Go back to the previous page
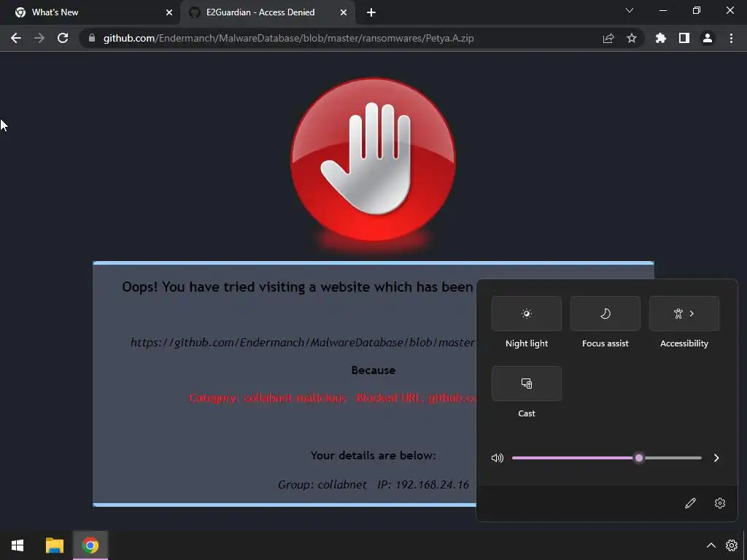This screenshot has height=560, width=747. pos(16,38)
